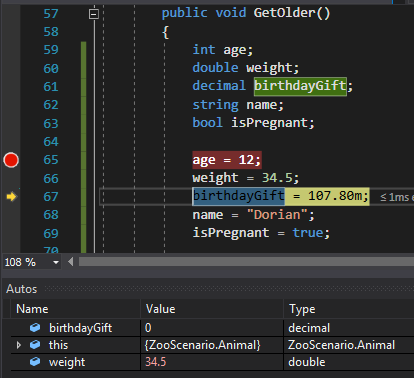This screenshot has width=414, height=378.
Task: Click the editor horizontal scrollbar track
Action: point(246,262)
